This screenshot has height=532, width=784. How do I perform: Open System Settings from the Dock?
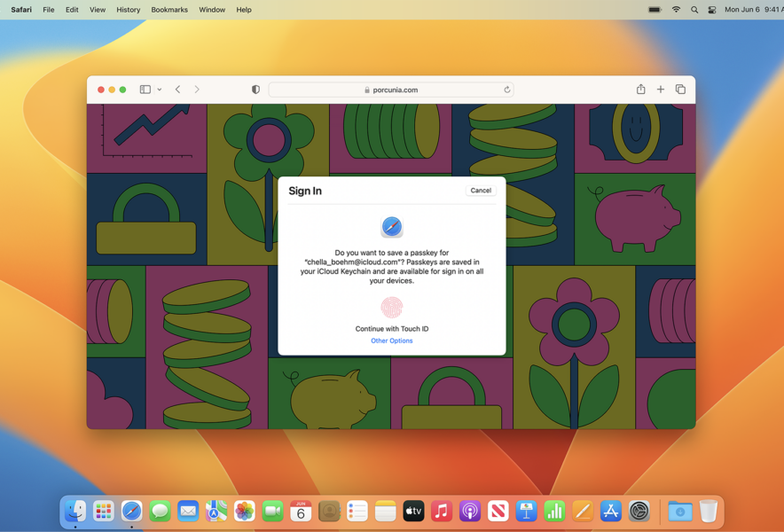tap(639, 511)
